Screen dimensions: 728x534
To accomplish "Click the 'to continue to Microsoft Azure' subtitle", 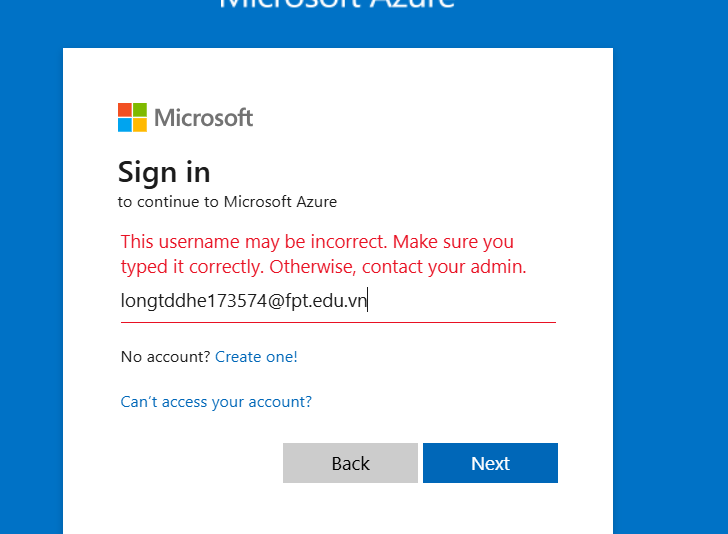I will pos(227,202).
